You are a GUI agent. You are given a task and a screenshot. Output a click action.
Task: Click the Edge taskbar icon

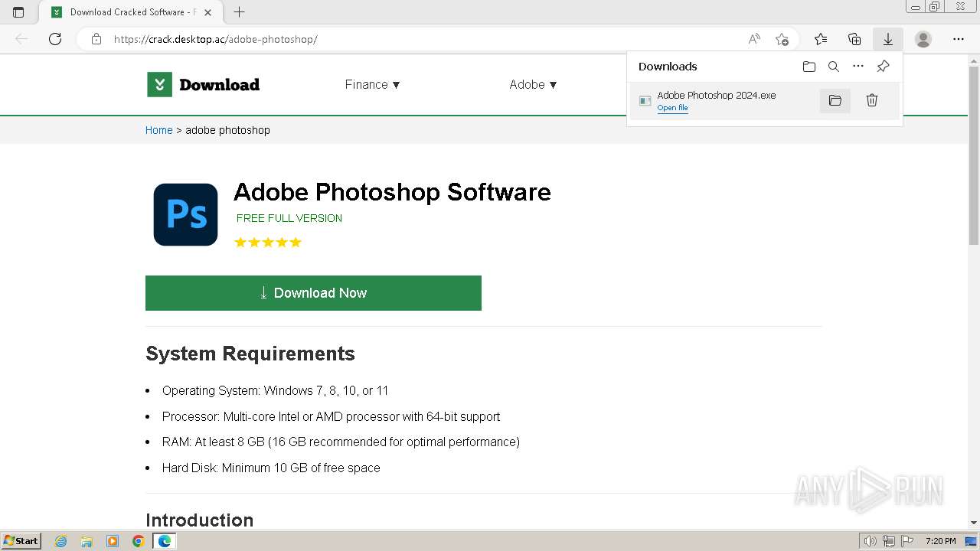165,541
